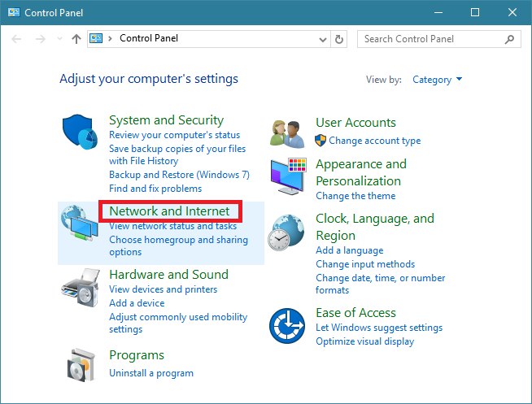Expand the breadcrumb chevron before Control Panel
This screenshot has height=404, width=532.
point(110,39)
